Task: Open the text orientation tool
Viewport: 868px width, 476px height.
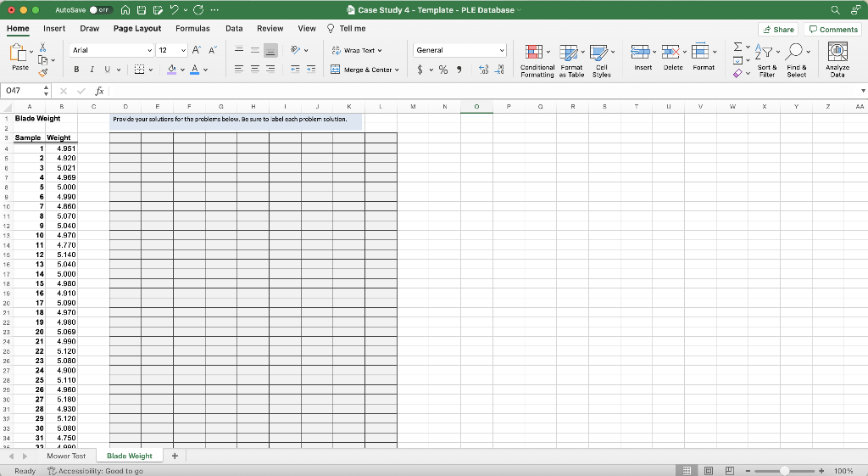Action: coord(296,50)
